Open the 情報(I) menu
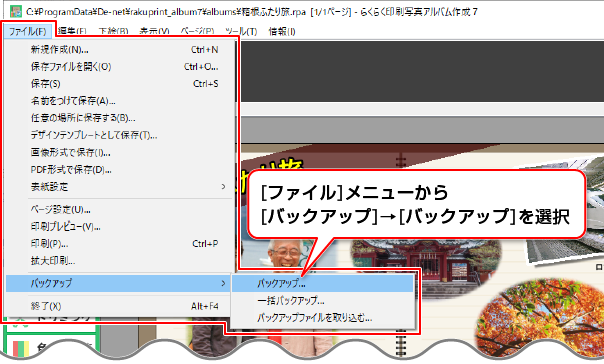The width and height of the screenshot is (604, 364). click(282, 31)
